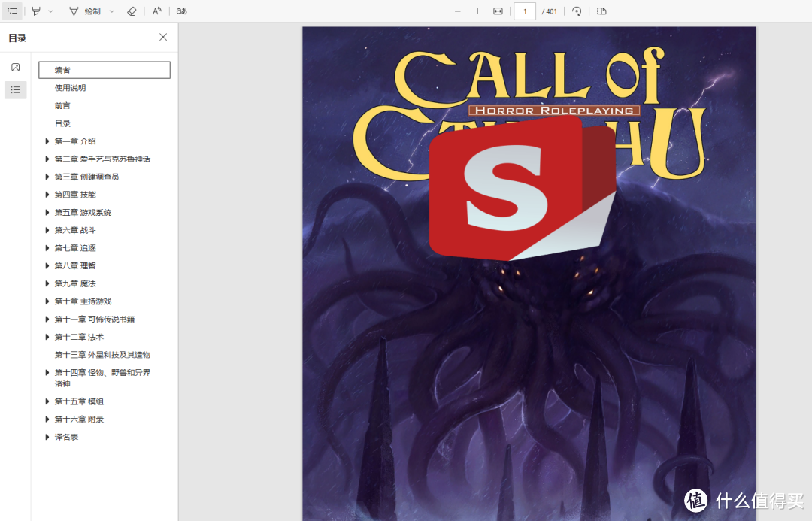The image size is (812, 521).
Task: Go to 第十三章 外星科技及其造物
Action: tap(102, 355)
